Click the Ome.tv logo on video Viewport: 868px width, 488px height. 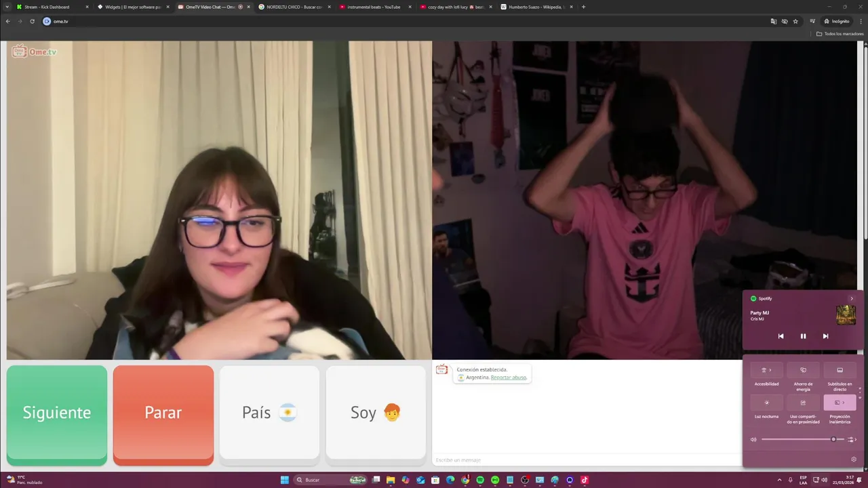click(x=34, y=52)
